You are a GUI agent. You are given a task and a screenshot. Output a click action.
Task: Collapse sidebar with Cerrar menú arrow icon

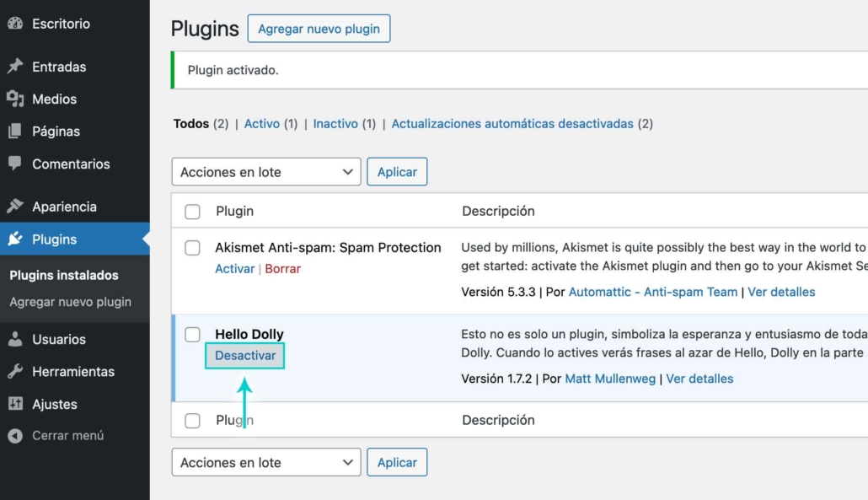(14, 436)
